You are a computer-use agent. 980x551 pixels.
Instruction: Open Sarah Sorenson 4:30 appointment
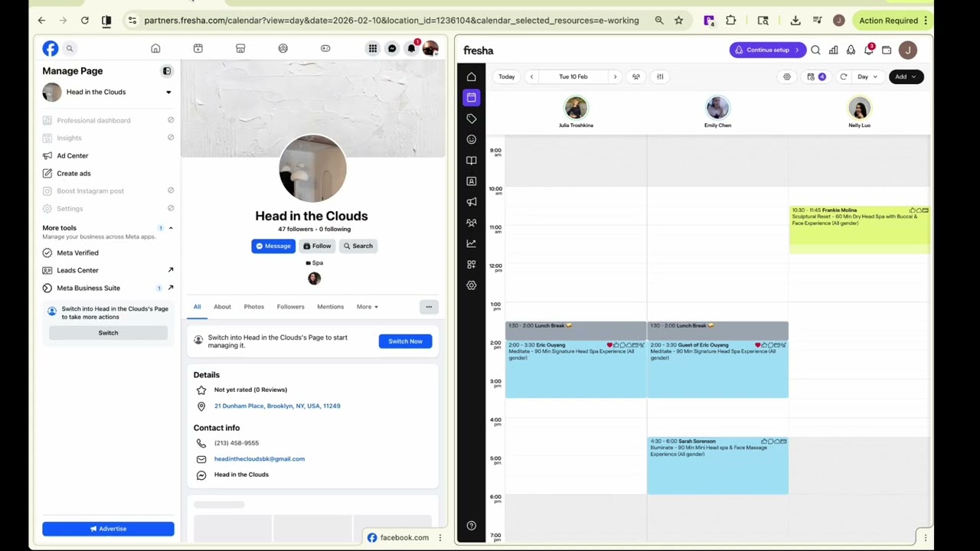(717, 465)
